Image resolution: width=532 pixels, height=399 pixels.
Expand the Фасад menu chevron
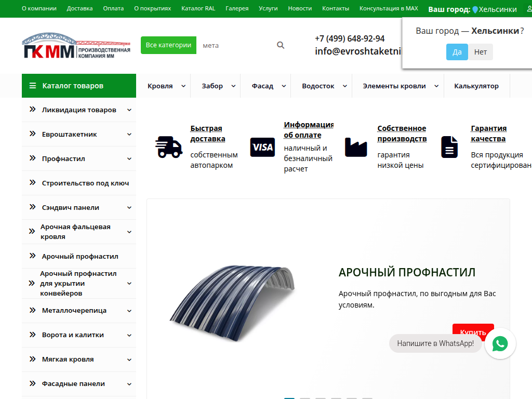coord(284,86)
